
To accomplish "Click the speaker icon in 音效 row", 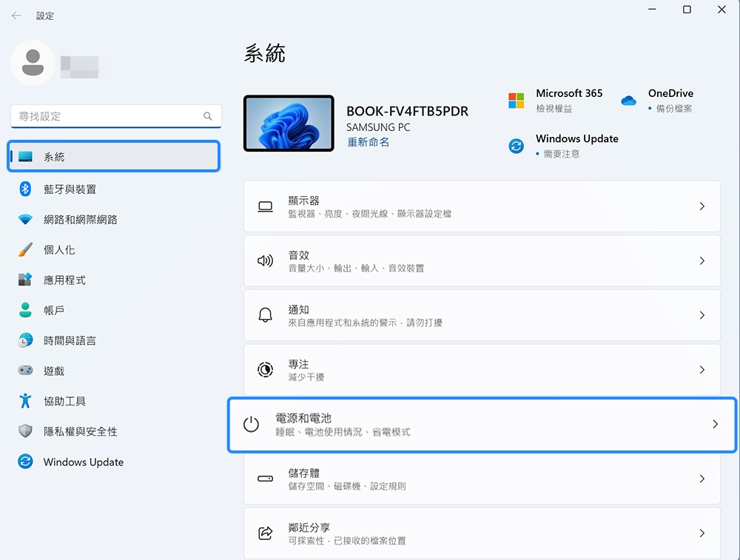I will click(265, 261).
